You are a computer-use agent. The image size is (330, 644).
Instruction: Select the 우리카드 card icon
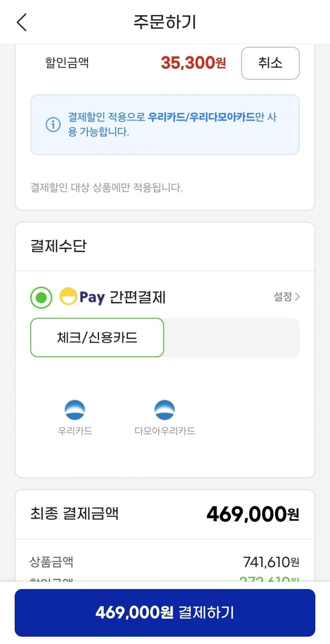(75, 410)
